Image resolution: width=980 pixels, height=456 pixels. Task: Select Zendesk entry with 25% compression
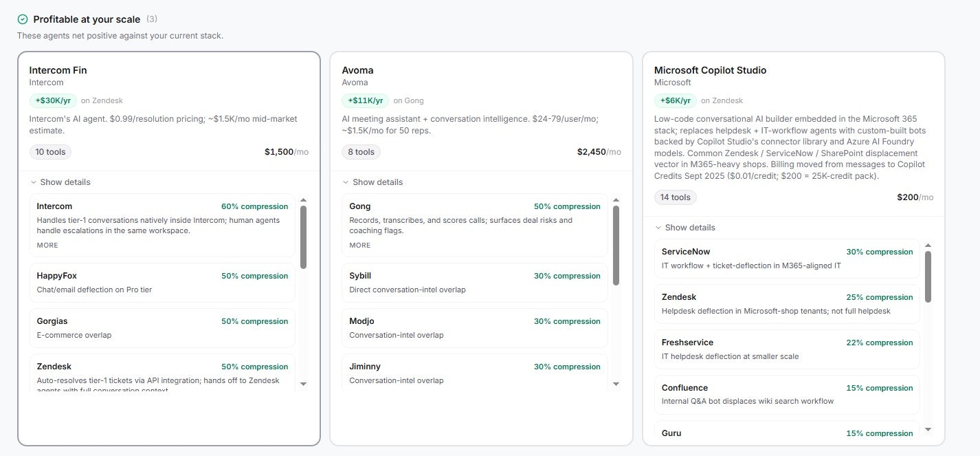pyautogui.click(x=787, y=304)
